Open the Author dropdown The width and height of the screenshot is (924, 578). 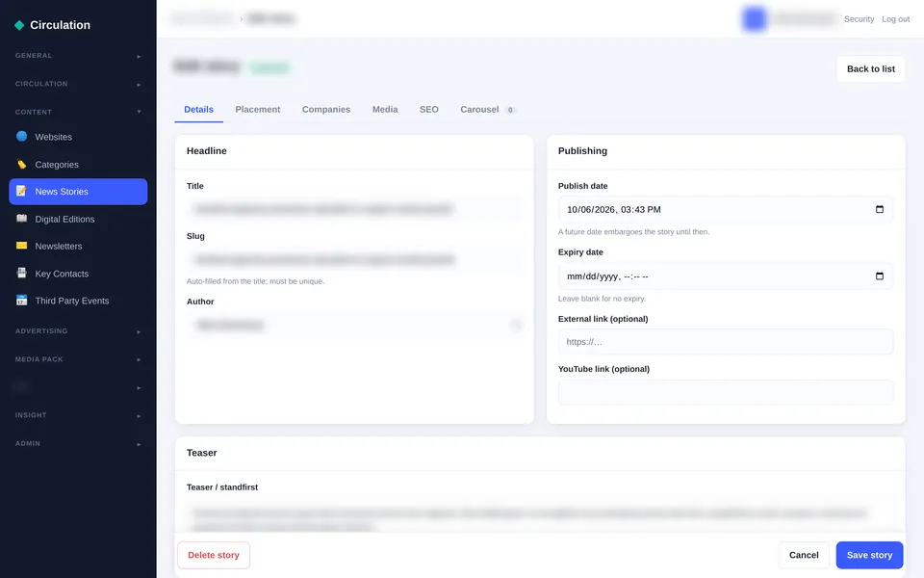tap(354, 325)
